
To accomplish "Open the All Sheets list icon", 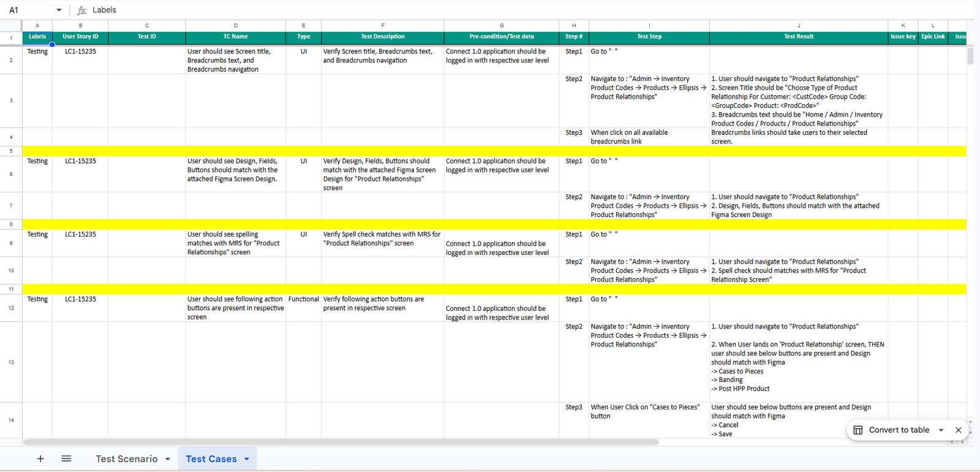I will point(66,459).
